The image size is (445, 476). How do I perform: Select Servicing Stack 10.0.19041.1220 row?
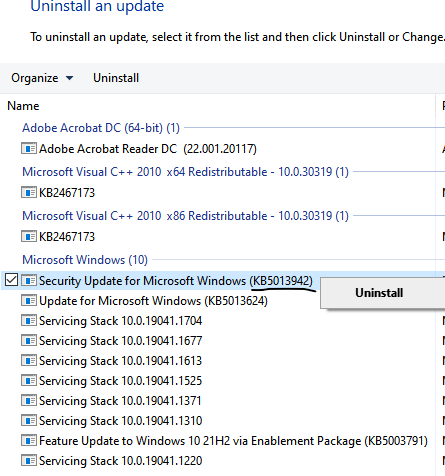(120, 461)
